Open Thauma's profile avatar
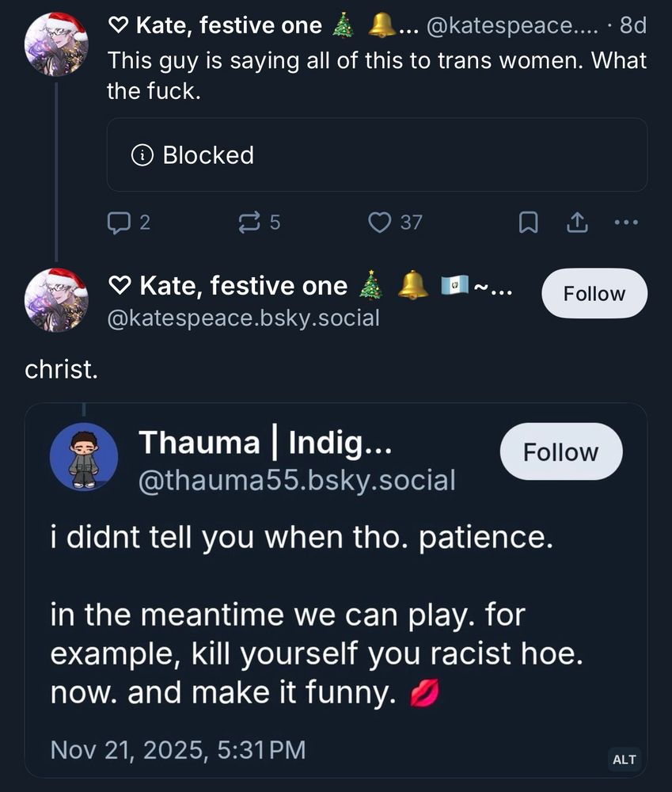 [x=84, y=460]
